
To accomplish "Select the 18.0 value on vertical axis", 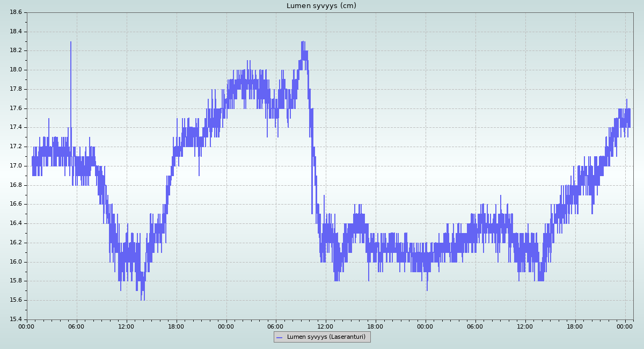I will click(x=16, y=70).
